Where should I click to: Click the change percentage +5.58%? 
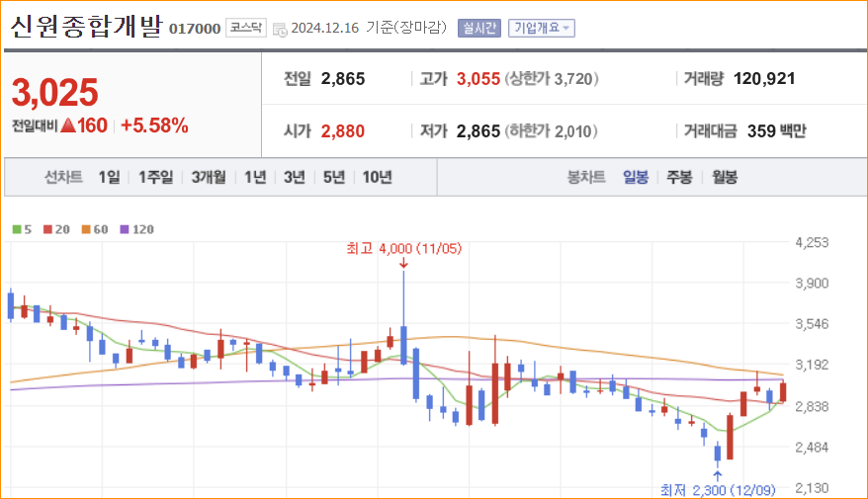154,126
